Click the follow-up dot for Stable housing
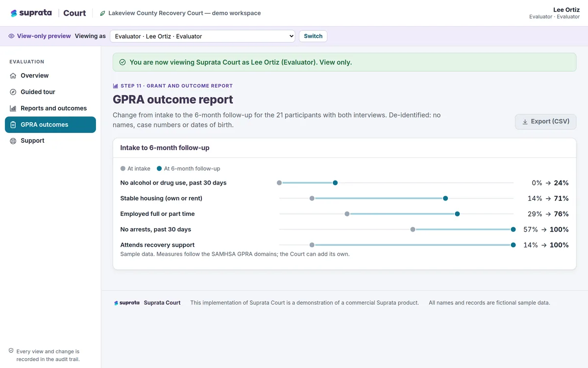This screenshot has height=368, width=588. pyautogui.click(x=445, y=198)
